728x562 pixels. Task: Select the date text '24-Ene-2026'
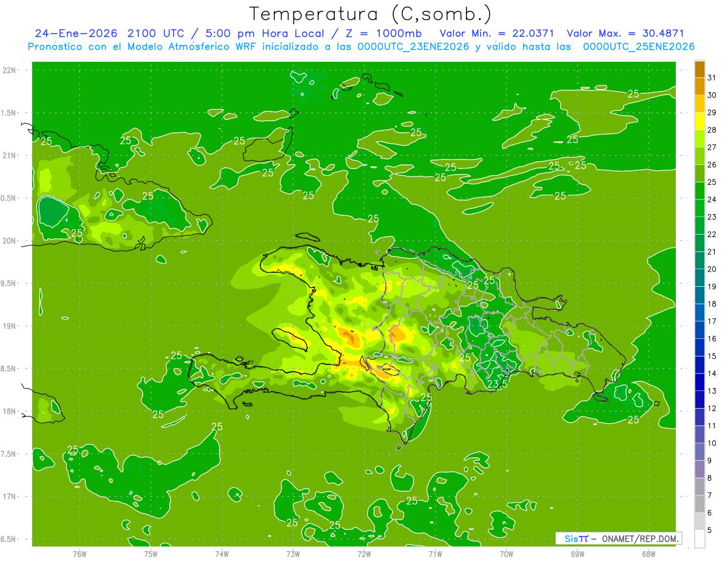(76, 33)
